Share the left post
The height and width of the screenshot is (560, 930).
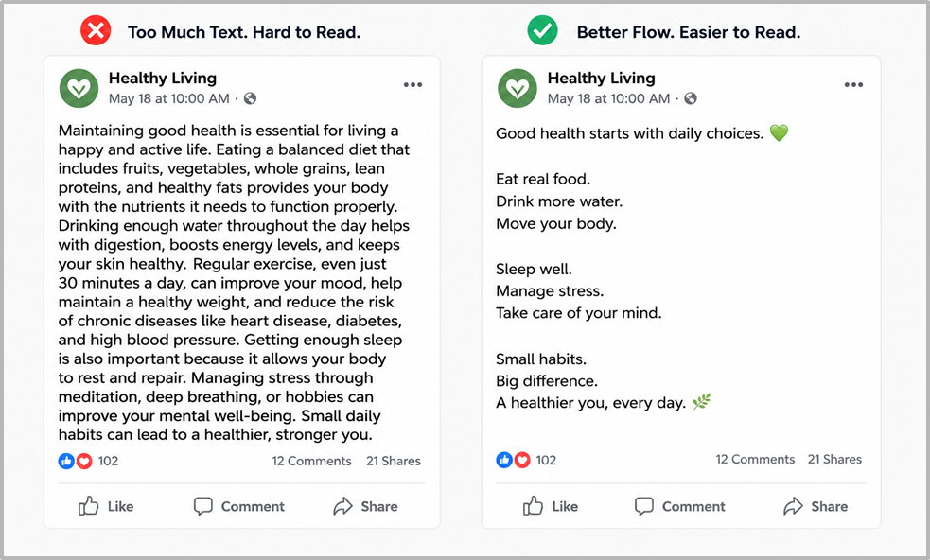365,506
